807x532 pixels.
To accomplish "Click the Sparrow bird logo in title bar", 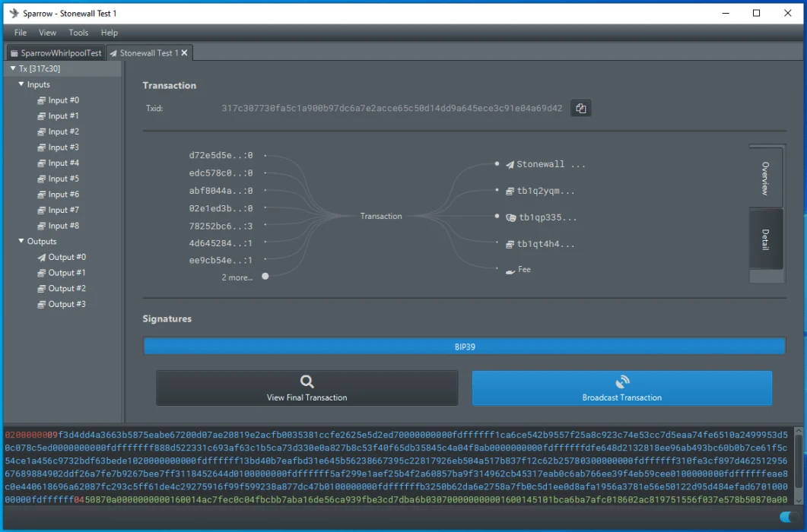I will click(x=13, y=13).
